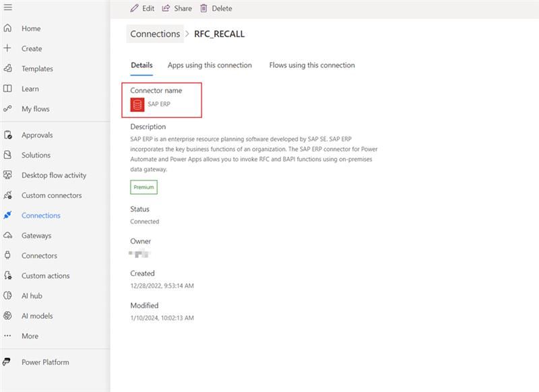Click the Power Platform icon
The width and height of the screenshot is (539, 392).
point(7,362)
